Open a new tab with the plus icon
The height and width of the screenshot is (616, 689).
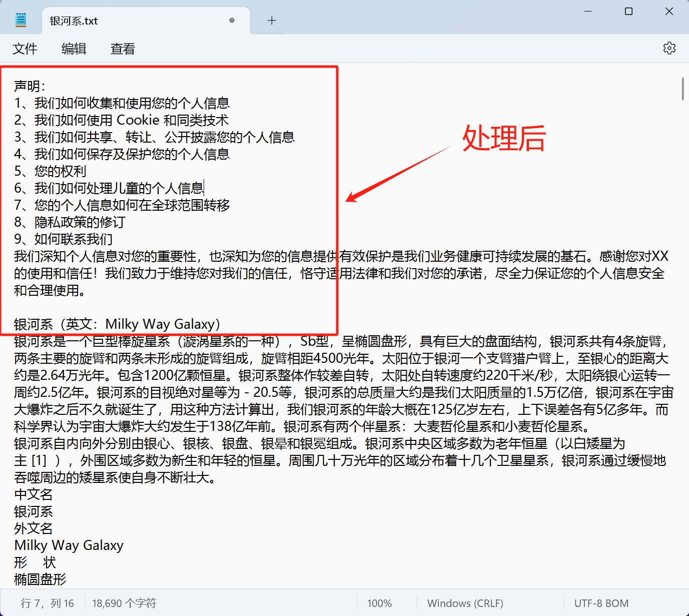[x=272, y=20]
